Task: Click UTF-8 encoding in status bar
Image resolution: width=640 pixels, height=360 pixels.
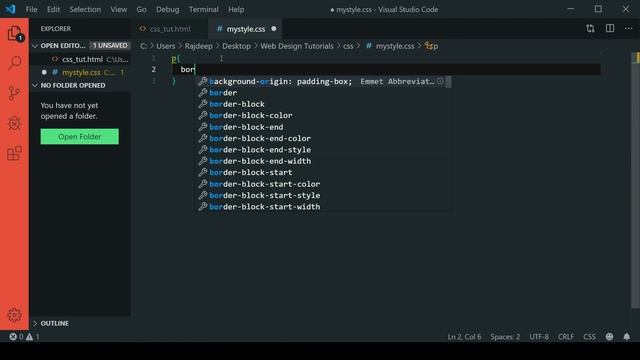Action: pos(539,337)
